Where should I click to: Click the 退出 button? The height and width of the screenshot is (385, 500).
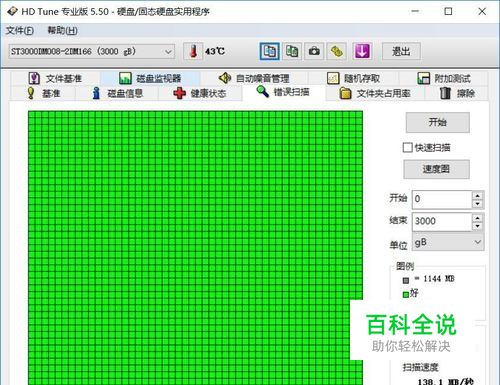401,51
